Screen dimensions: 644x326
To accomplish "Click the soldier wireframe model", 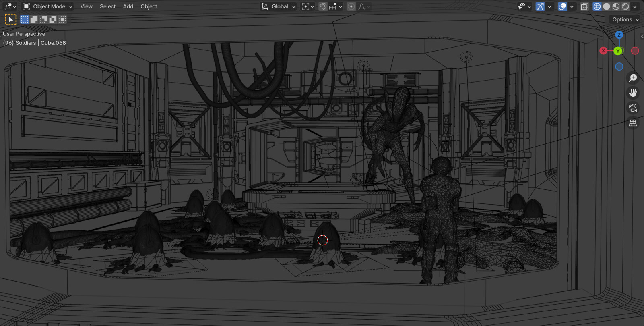I will 440,221.
